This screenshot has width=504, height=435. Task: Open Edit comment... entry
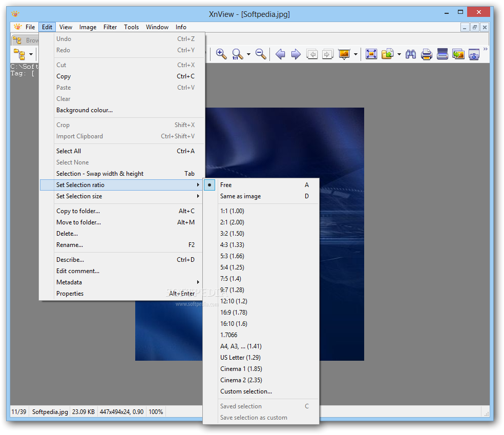(x=121, y=271)
